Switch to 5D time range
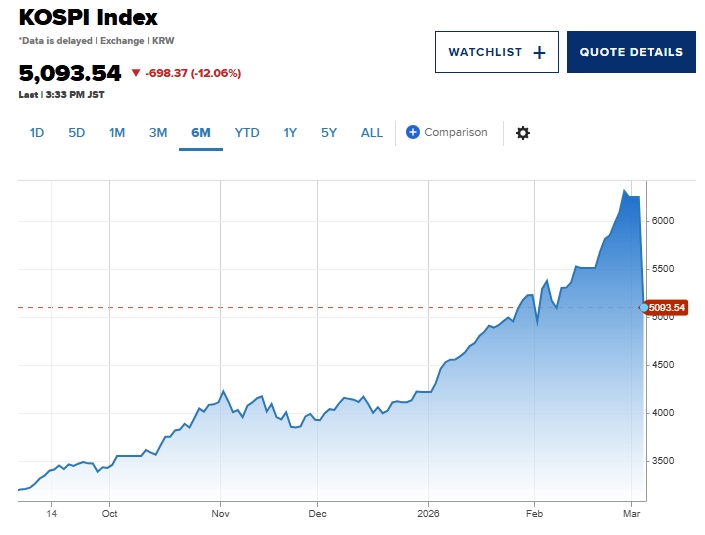Screen dimensions: 705x535 (77, 133)
